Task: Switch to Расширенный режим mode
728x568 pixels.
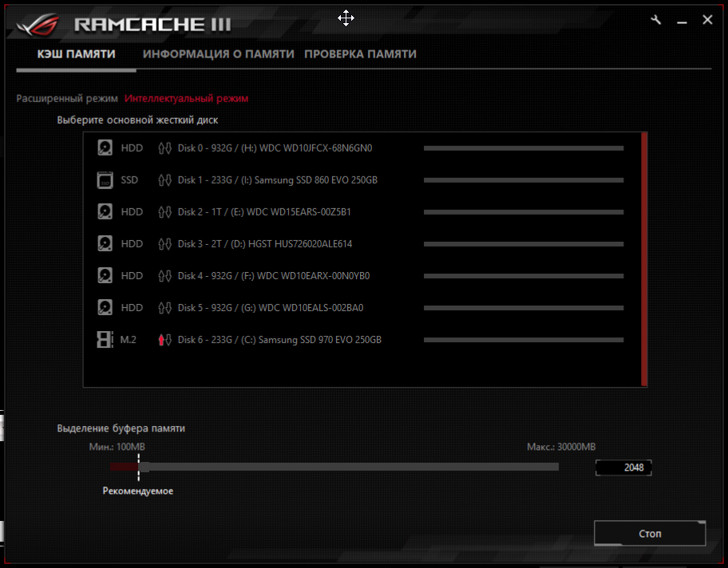Action: 67,98
